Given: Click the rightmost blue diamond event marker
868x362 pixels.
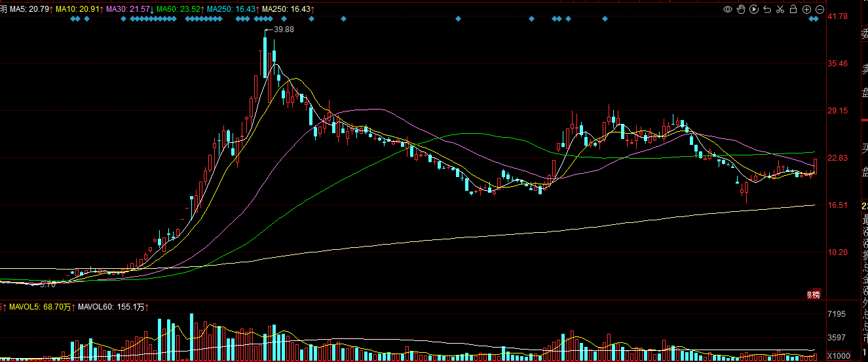Looking at the screenshot, I should point(816,19).
